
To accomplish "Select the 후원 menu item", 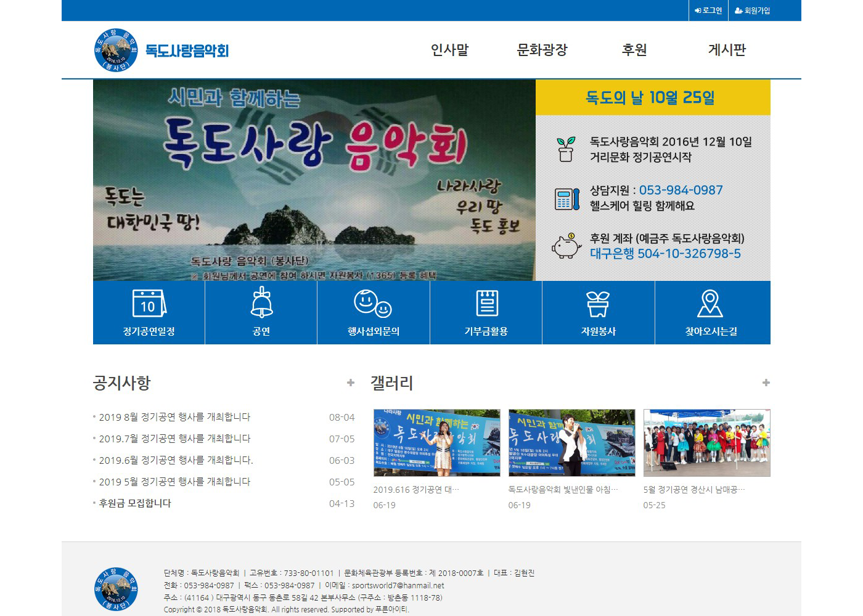I will [634, 50].
